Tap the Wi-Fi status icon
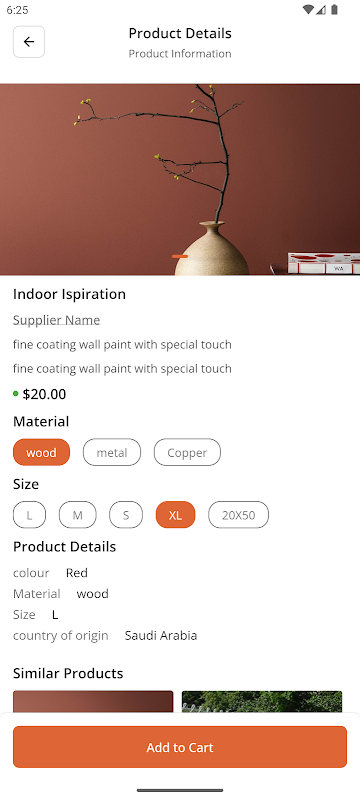This screenshot has height=800, width=360. click(307, 10)
